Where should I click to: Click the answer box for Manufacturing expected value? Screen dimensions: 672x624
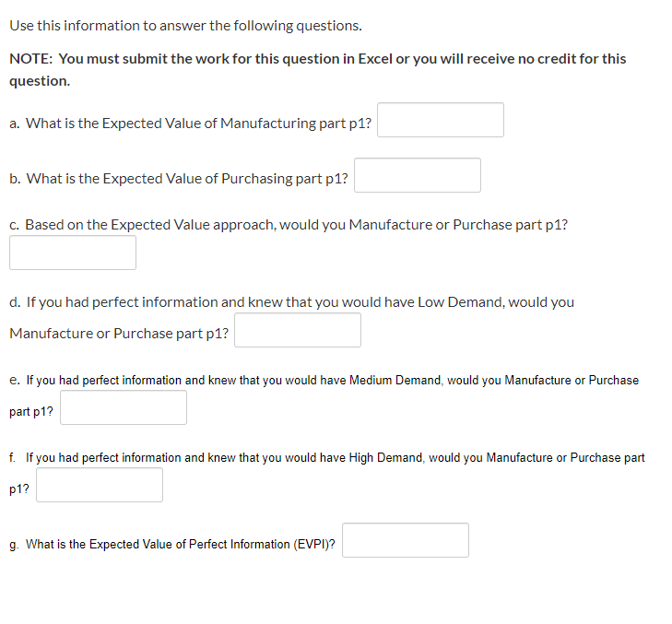tap(440, 120)
